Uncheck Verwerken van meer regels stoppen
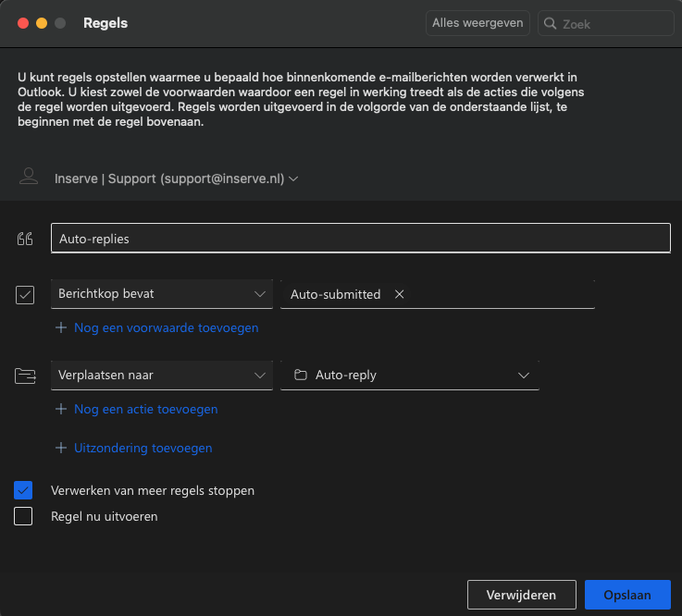This screenshot has height=616, width=682. point(23,490)
